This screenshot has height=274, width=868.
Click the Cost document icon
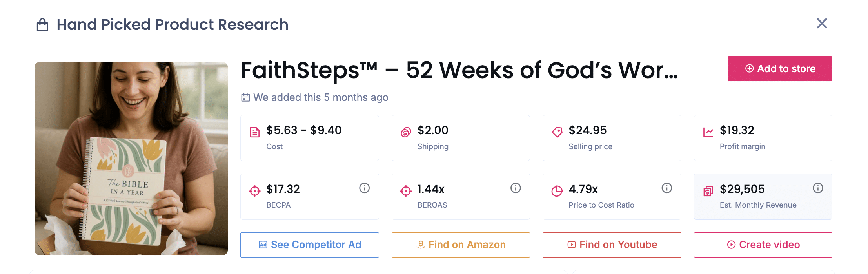click(255, 132)
